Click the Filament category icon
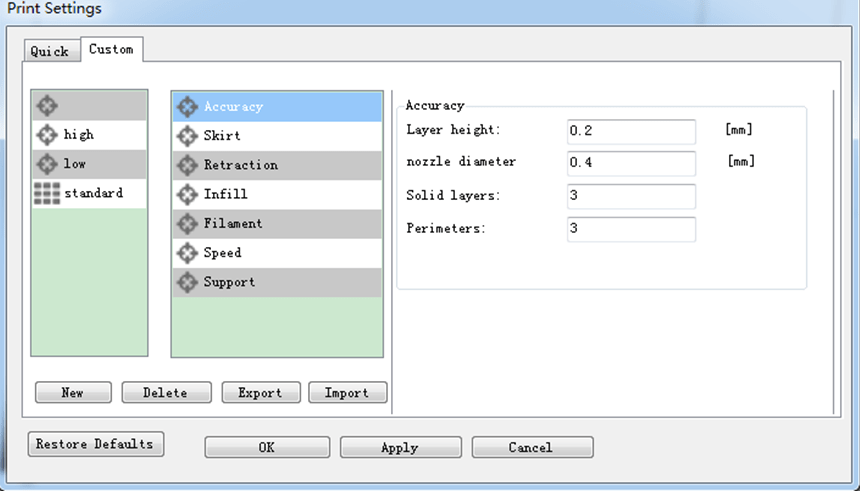The height and width of the screenshot is (493, 860). 187,223
